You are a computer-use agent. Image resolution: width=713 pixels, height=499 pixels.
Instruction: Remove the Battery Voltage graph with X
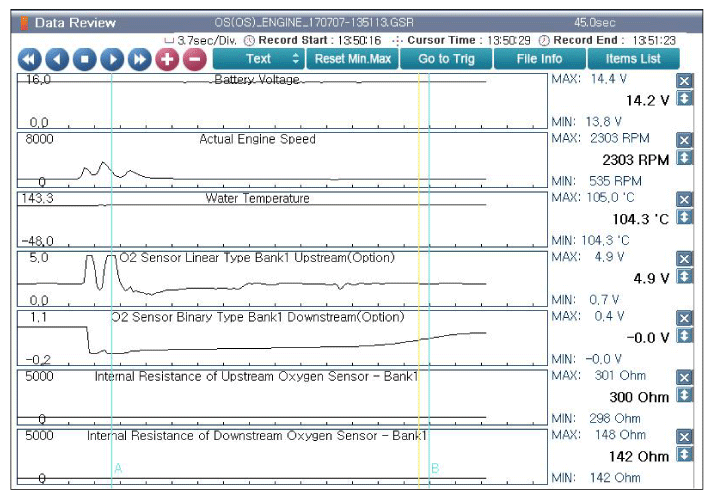point(684,81)
